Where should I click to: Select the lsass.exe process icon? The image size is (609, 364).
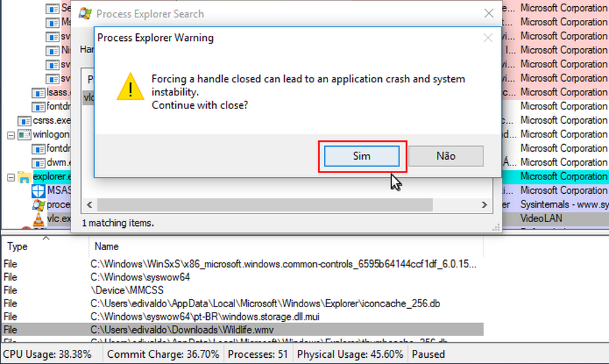point(38,92)
